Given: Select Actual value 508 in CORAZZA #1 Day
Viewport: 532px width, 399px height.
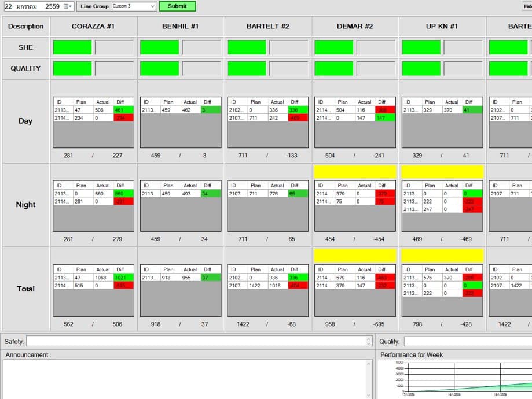Looking at the screenshot, I should coord(103,110).
